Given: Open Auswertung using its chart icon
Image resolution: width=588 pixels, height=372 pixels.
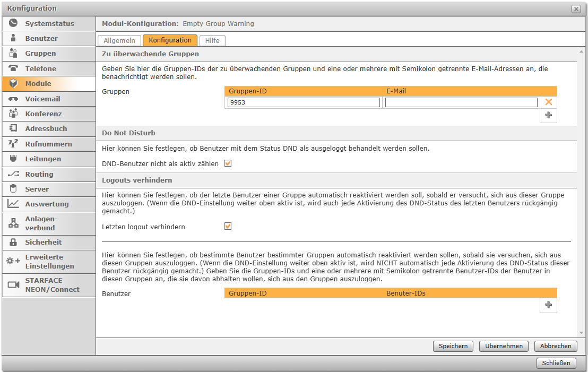Looking at the screenshot, I should coord(13,204).
